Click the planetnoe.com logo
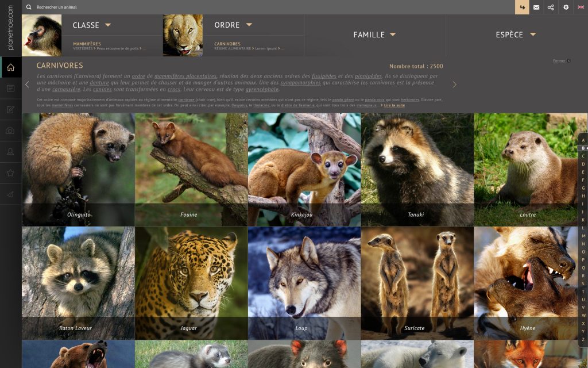The image size is (588, 368). point(10,28)
